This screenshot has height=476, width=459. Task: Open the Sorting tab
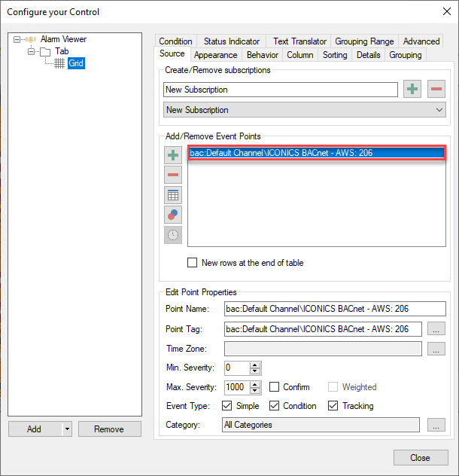pyautogui.click(x=335, y=55)
